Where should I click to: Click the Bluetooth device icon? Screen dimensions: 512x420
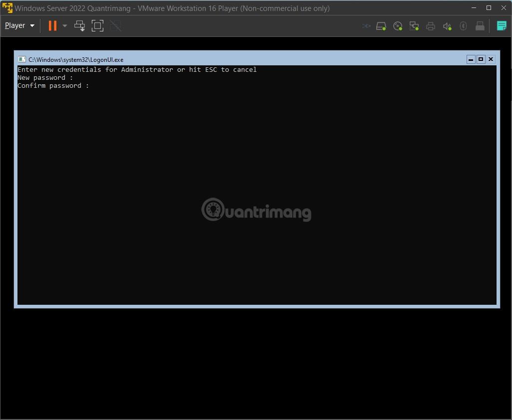pos(463,26)
